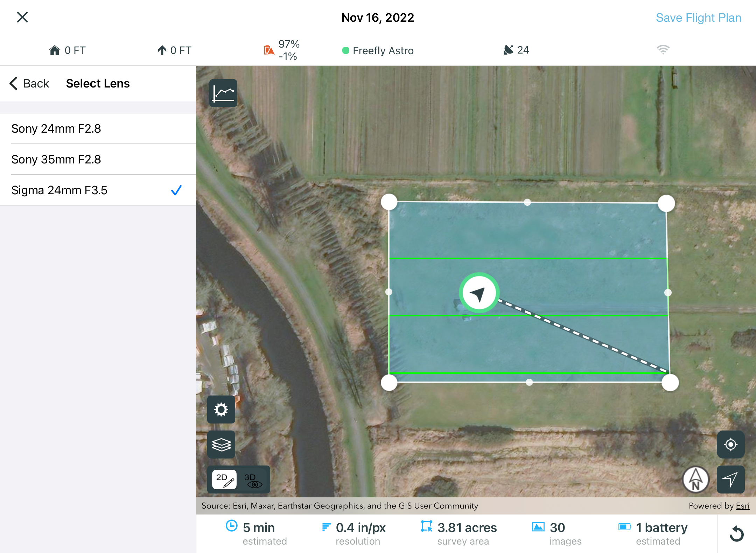Screen dimensions: 756x553
Task: Open the Esri attribution link
Action: coord(742,506)
